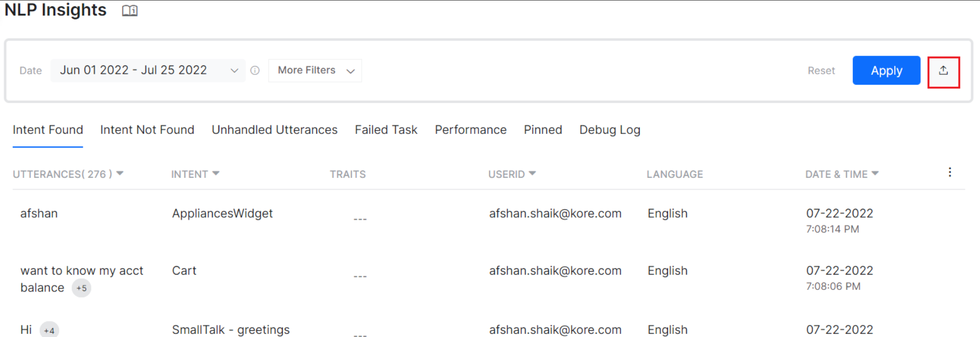Open the Unhandled Utterances tab

pyautogui.click(x=274, y=130)
